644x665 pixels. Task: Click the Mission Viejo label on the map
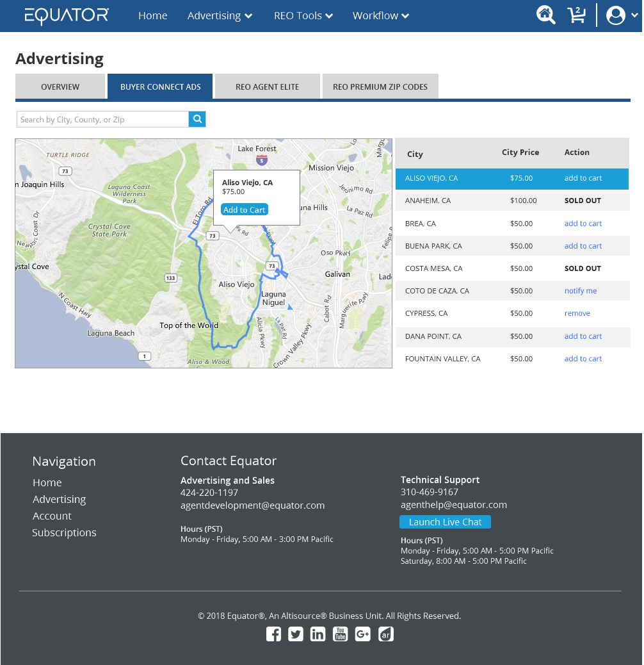pos(332,167)
